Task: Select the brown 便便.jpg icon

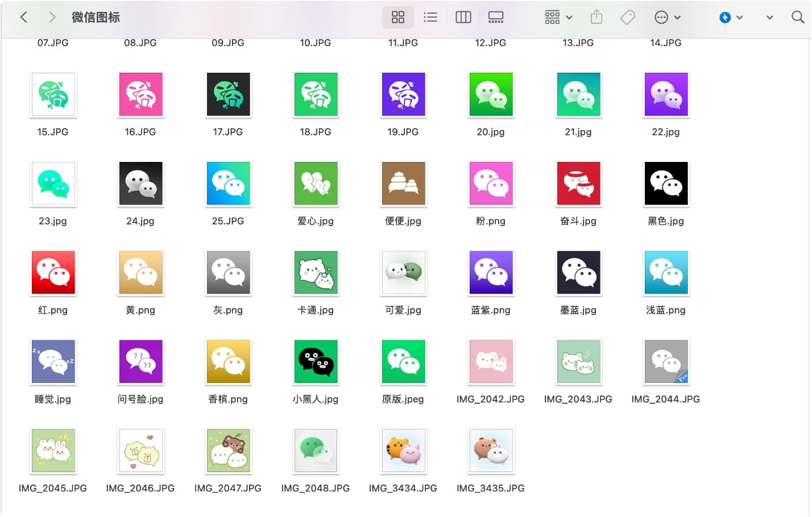Action: 403,184
